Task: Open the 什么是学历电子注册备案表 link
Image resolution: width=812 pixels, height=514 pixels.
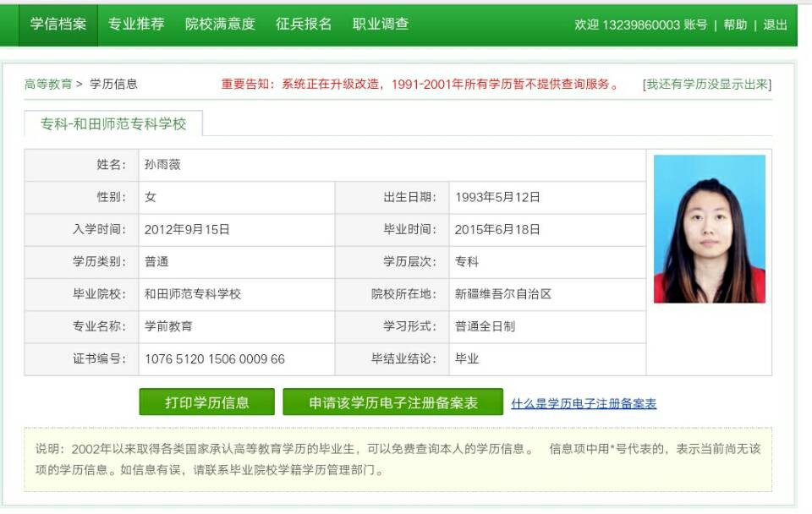Action: [584, 404]
